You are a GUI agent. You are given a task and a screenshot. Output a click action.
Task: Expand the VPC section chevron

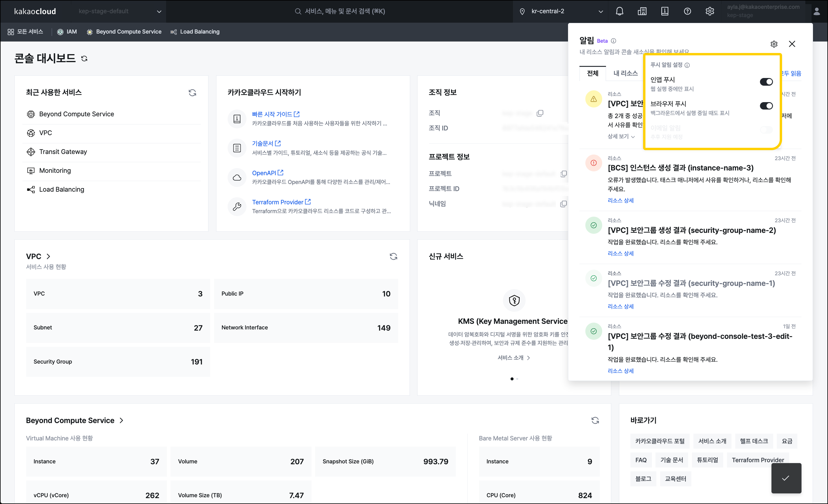tap(48, 256)
